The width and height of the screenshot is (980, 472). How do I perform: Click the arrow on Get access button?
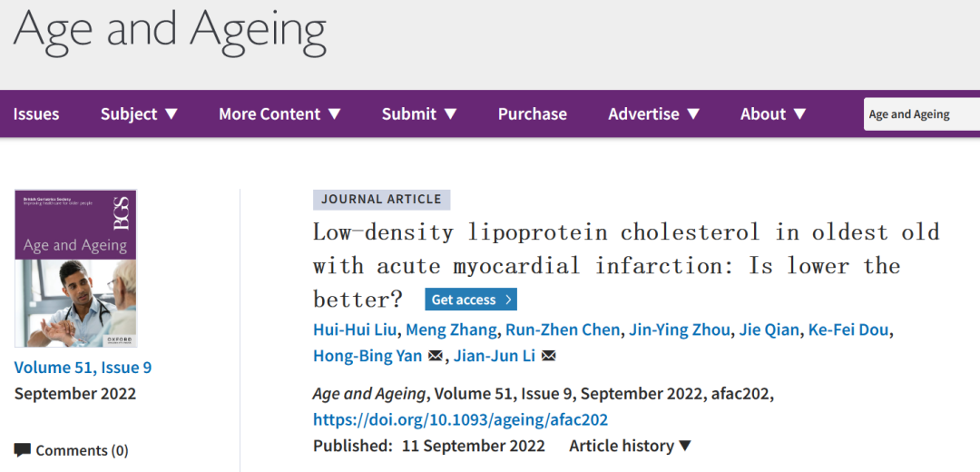click(508, 300)
